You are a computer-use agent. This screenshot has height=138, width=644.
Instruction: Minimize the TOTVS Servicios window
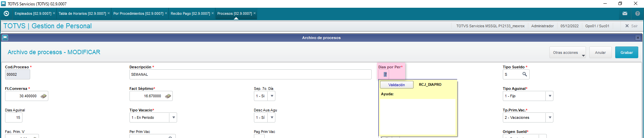(x=605, y=4)
